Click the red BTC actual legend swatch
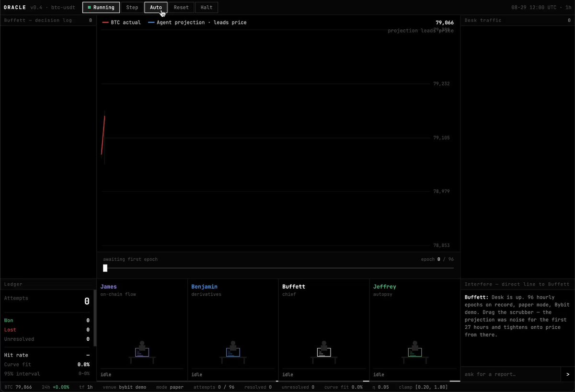 pyautogui.click(x=105, y=23)
